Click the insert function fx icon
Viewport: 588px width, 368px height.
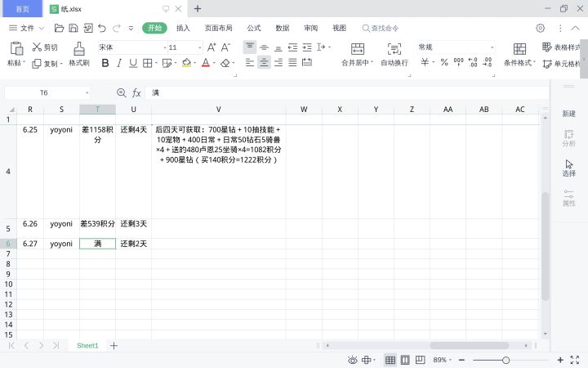point(136,92)
